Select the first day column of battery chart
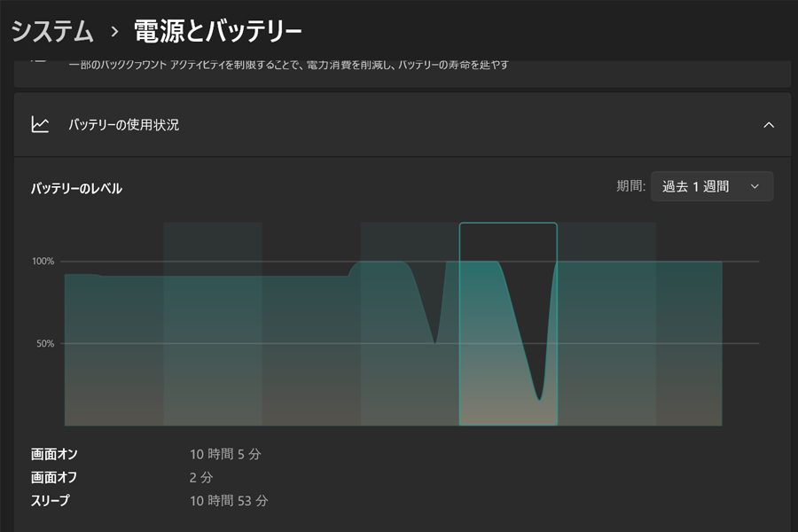The width and height of the screenshot is (798, 532). (114, 324)
